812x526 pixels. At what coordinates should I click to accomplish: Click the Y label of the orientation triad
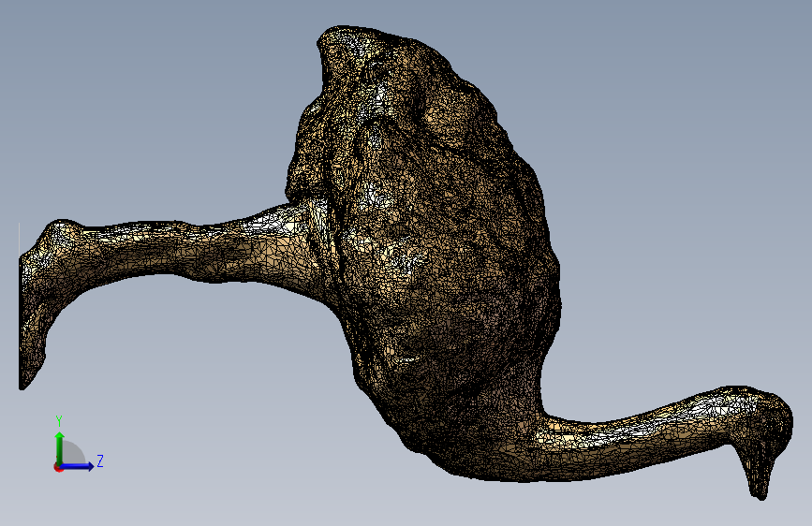point(59,420)
